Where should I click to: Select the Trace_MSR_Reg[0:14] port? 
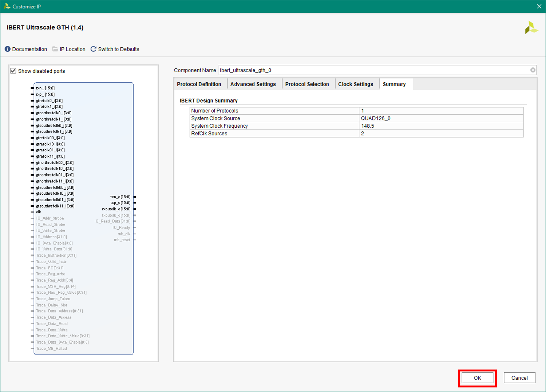point(56,286)
